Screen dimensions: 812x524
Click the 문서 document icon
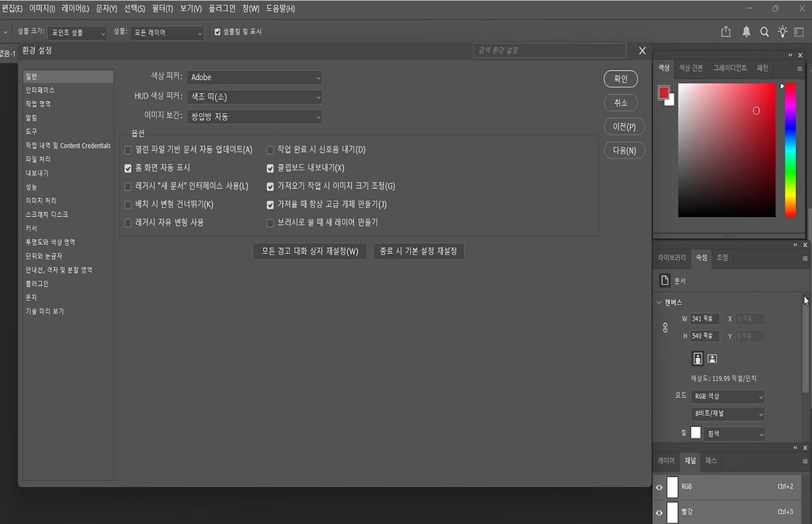(x=665, y=281)
